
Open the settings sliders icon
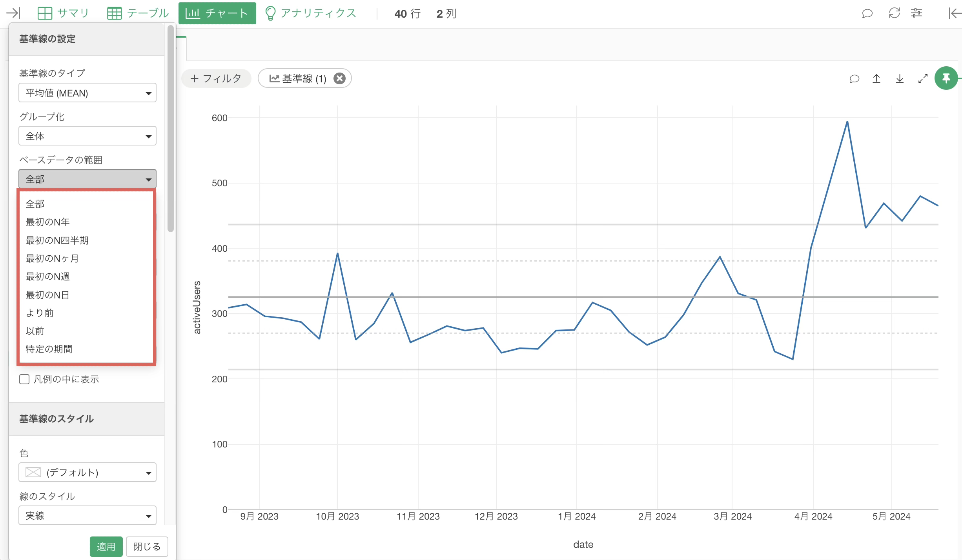point(916,13)
